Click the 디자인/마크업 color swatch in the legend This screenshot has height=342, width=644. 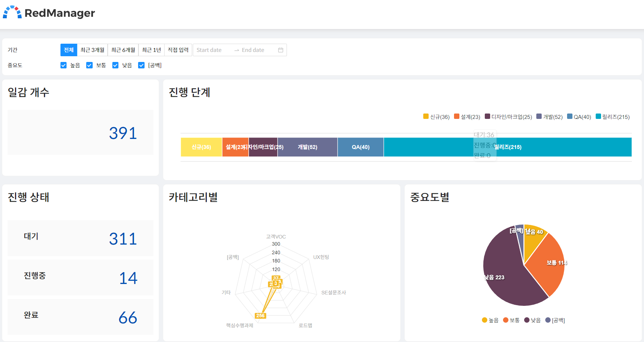[487, 117]
